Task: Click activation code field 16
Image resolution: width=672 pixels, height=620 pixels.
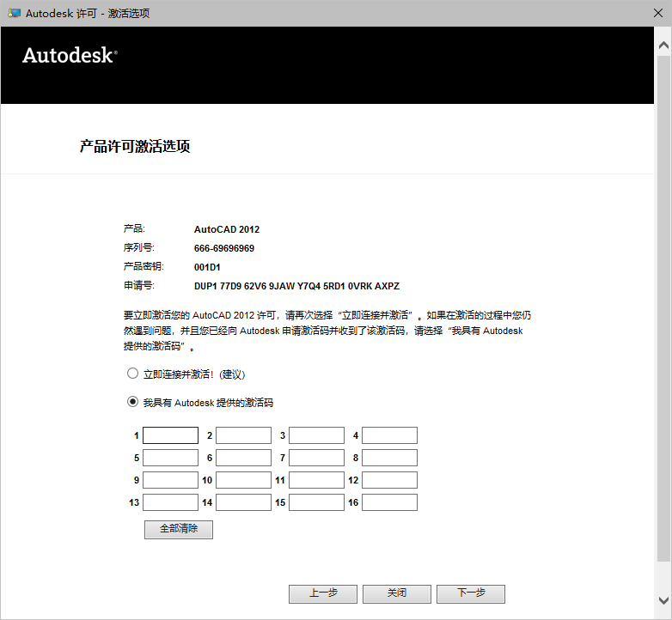Action: tap(389, 502)
